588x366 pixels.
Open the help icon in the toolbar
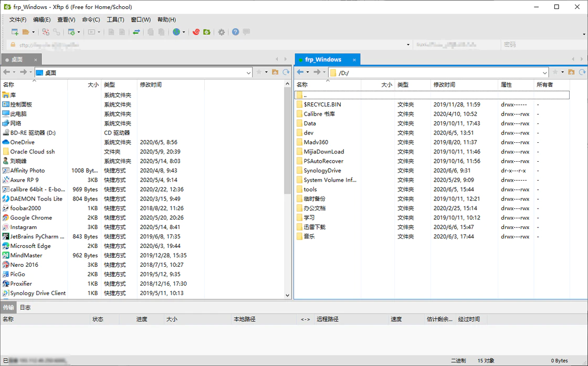tap(235, 32)
